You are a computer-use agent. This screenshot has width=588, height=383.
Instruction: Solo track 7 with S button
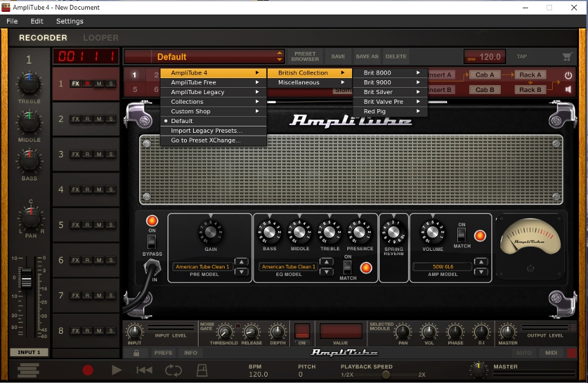(111, 295)
